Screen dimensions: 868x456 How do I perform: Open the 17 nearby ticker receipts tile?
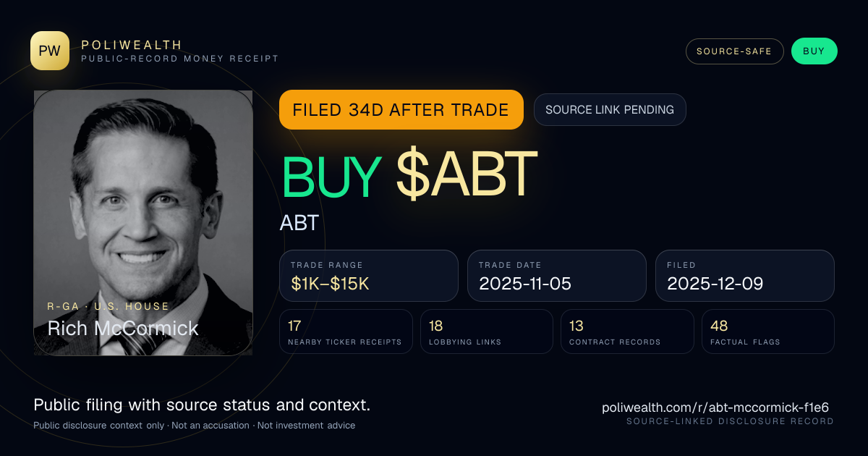346,332
